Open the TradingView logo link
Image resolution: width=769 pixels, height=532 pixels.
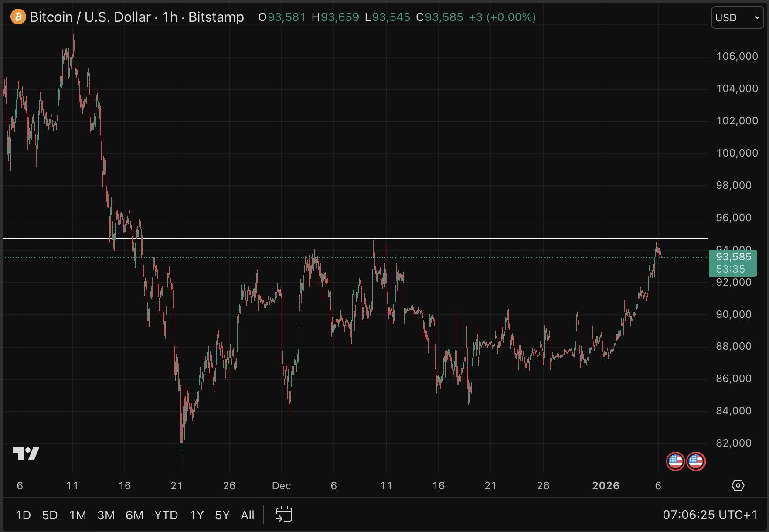point(26,454)
